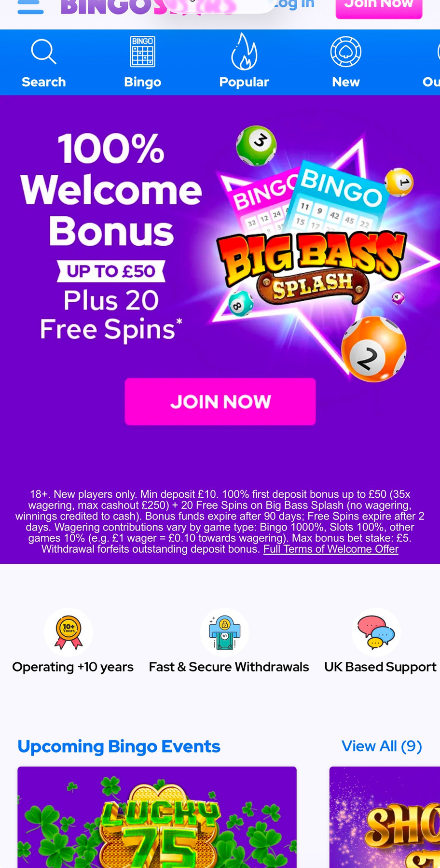Open the Lucky 75 event thumbnail
Screen dimensions: 440x868
tap(157, 817)
